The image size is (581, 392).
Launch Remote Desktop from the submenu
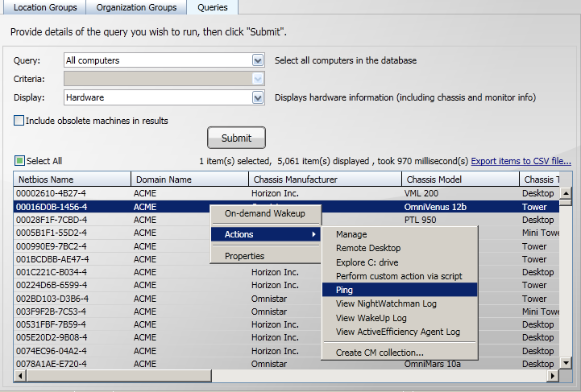(x=368, y=249)
